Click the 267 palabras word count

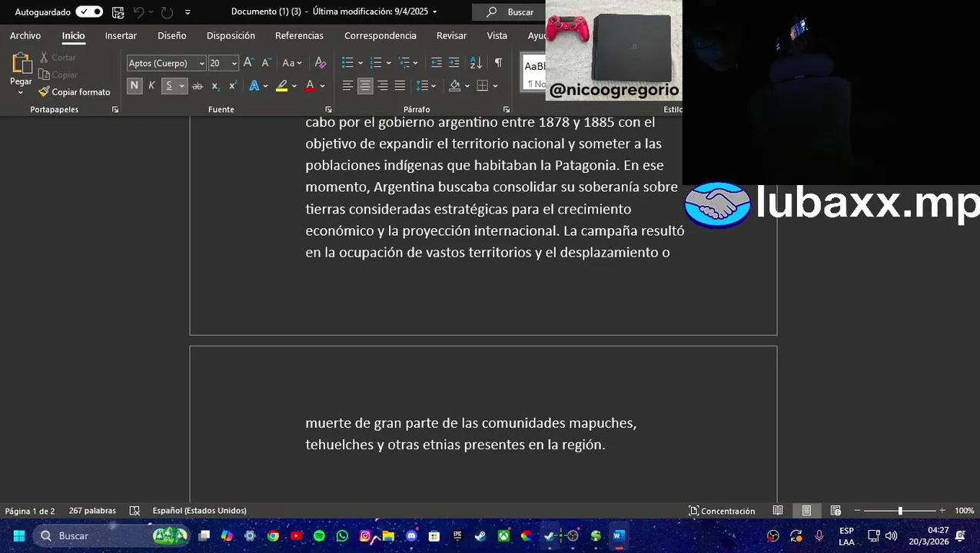click(x=92, y=511)
